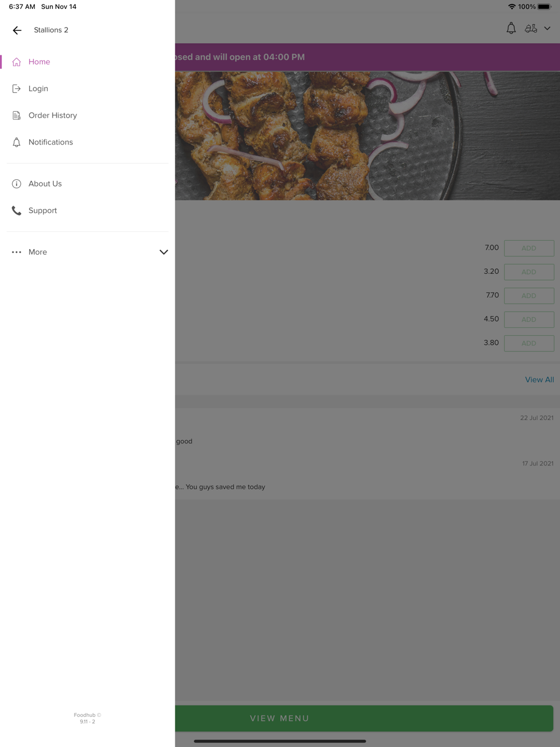Tap the closed-until-04:00 PM banner

click(x=367, y=57)
